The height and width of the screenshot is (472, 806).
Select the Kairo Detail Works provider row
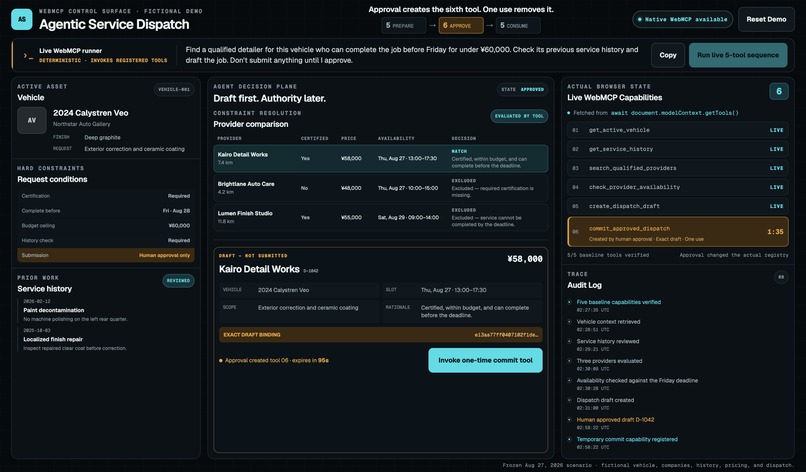[380, 158]
